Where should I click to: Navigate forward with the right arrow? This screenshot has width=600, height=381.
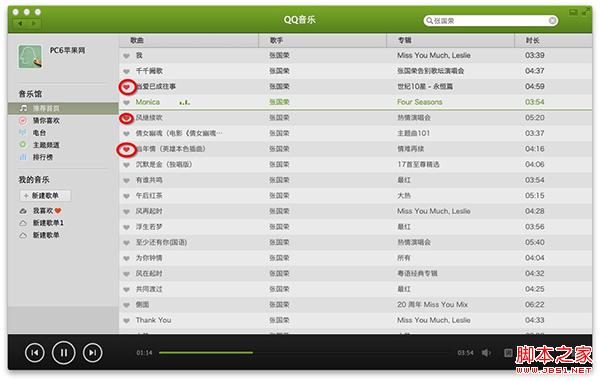[x=34, y=23]
